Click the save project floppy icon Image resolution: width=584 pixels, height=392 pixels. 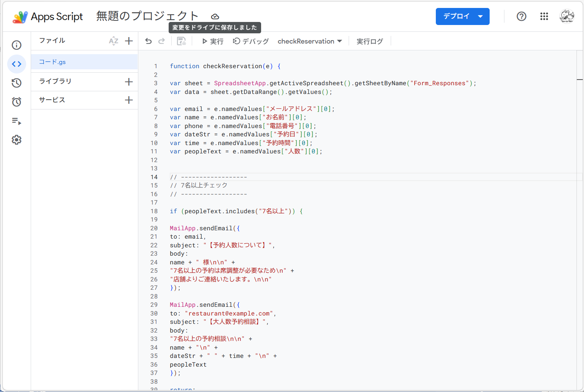pos(182,41)
